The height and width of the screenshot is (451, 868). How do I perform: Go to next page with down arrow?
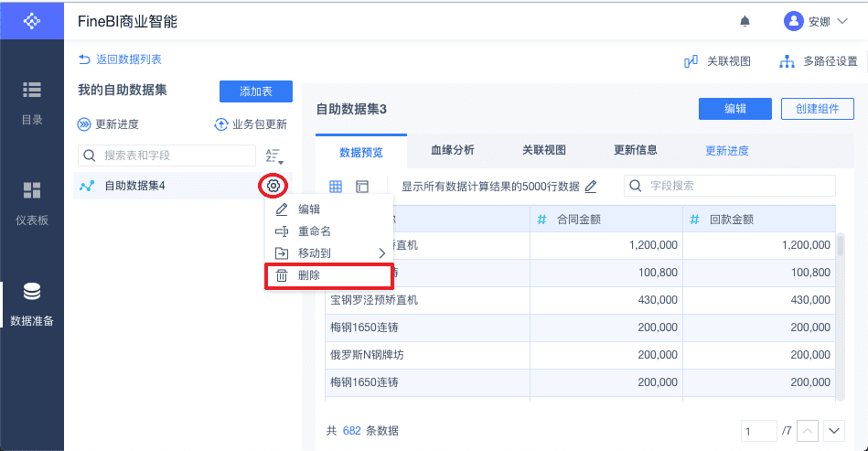click(x=833, y=431)
